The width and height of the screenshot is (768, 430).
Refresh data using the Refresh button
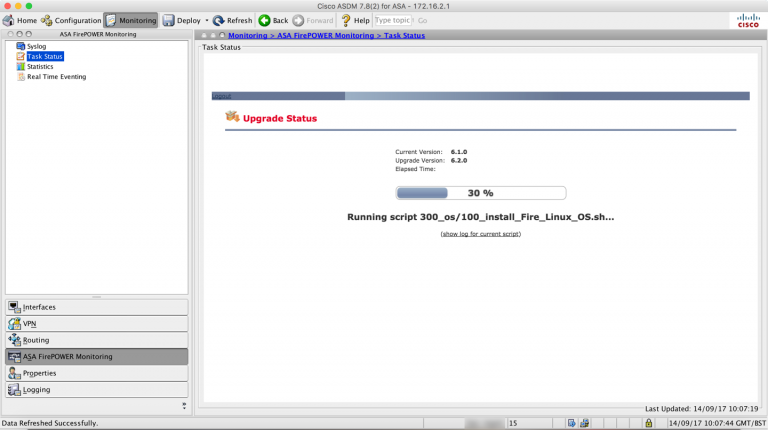[233, 21]
